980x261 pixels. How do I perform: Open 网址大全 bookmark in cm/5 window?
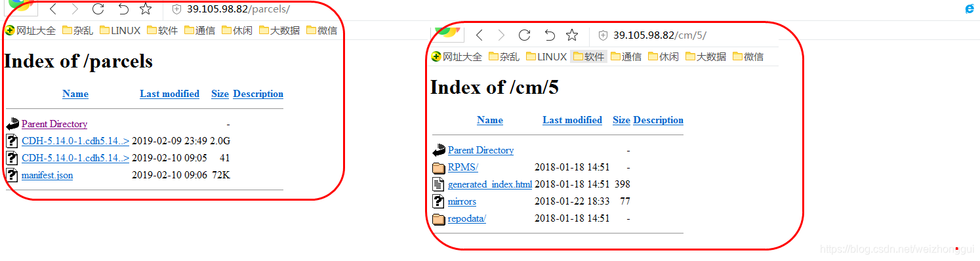(457, 56)
